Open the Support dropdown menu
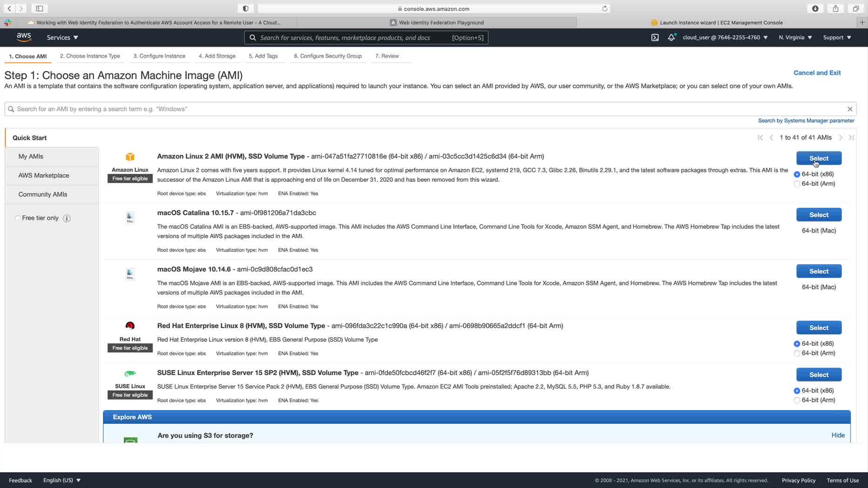This screenshot has width=868, height=488. tap(837, 38)
